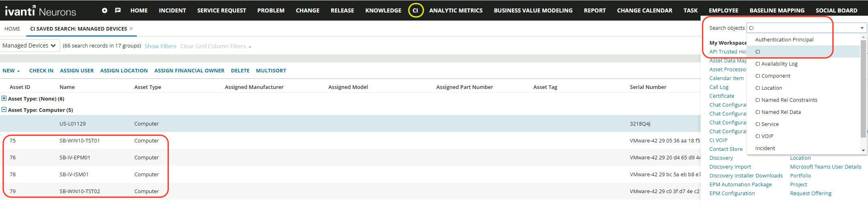Click ASSIGN LOCATION action

tap(124, 70)
